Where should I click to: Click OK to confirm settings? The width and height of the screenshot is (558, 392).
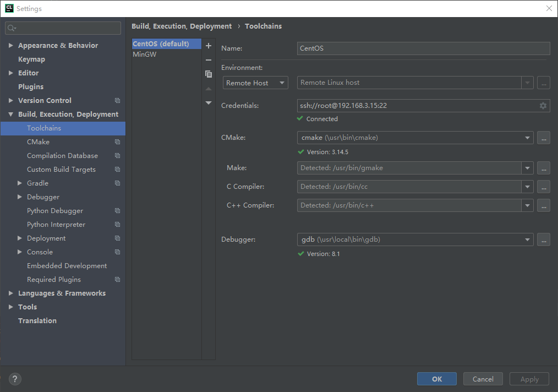(436, 379)
